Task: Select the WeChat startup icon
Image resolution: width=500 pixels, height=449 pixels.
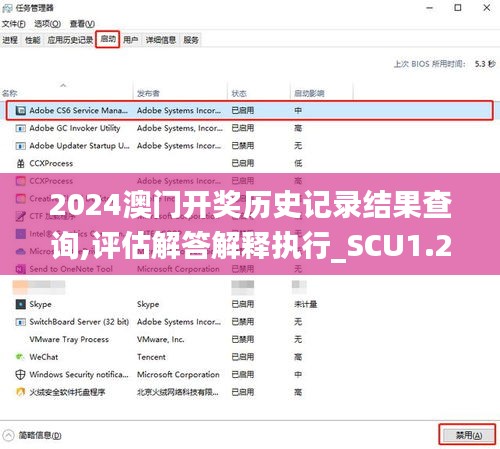Action: 21,357
